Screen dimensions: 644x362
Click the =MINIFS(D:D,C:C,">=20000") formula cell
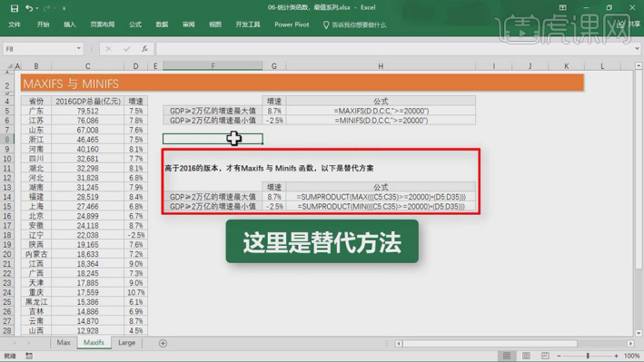point(381,121)
